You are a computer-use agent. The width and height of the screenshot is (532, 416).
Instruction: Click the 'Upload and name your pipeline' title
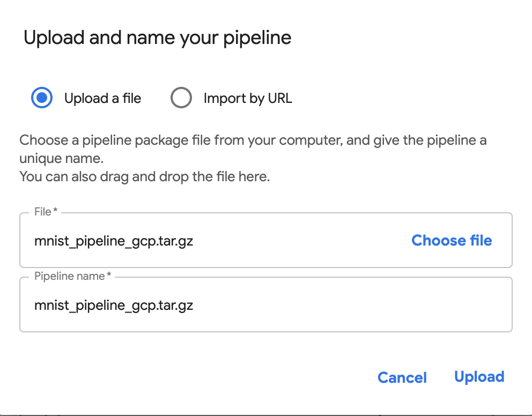(x=158, y=38)
